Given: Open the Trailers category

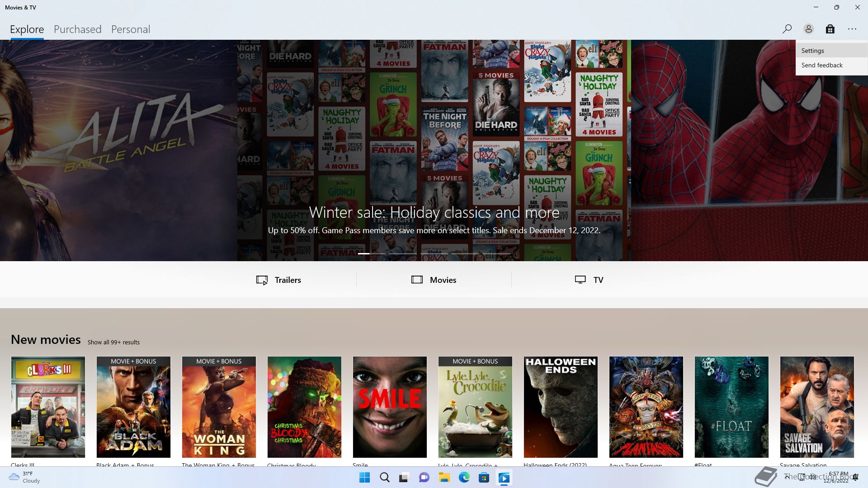Looking at the screenshot, I should click(278, 280).
